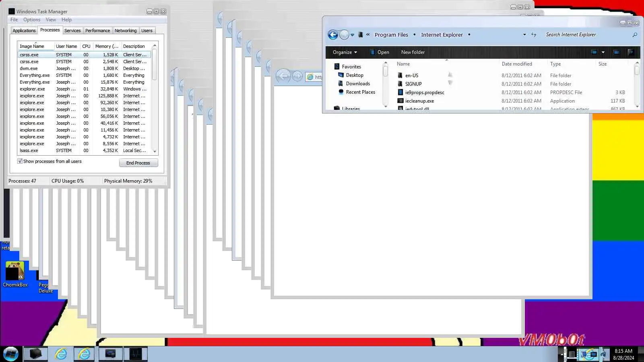Select the iecleanup.exe application icon
The height and width of the screenshot is (362, 644).
[x=400, y=101]
